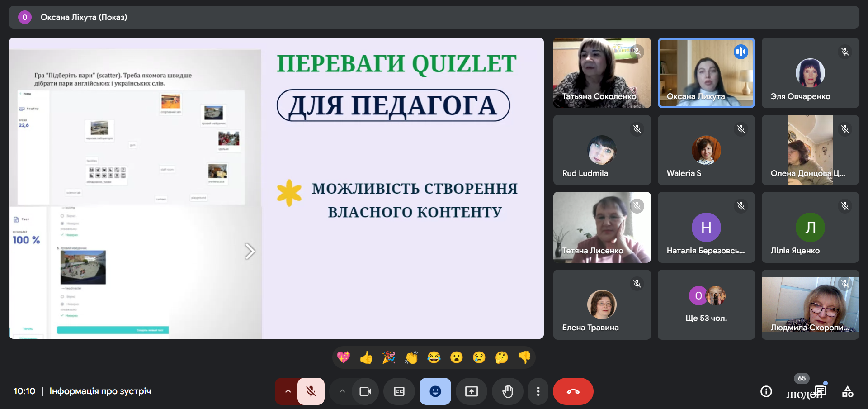Image resolution: width=868 pixels, height=409 pixels.
Task: Send the sparkling heart emoji reaction
Action: [344, 357]
